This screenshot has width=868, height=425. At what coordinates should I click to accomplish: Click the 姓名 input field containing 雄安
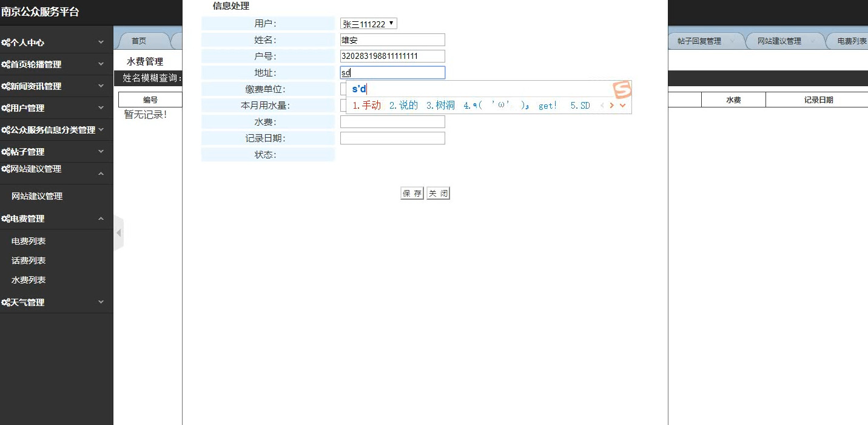pyautogui.click(x=392, y=40)
